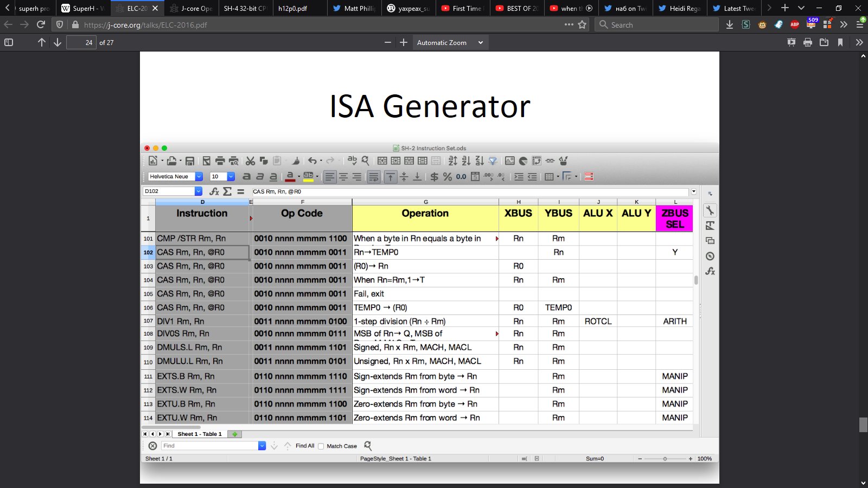Click the Find All button

point(305,446)
